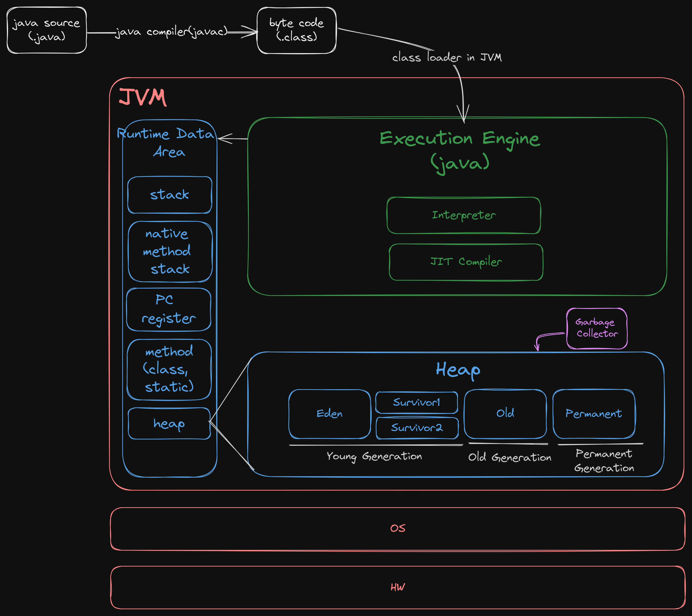This screenshot has width=692, height=616.
Task: Select the OS rectangle
Action: (397, 529)
